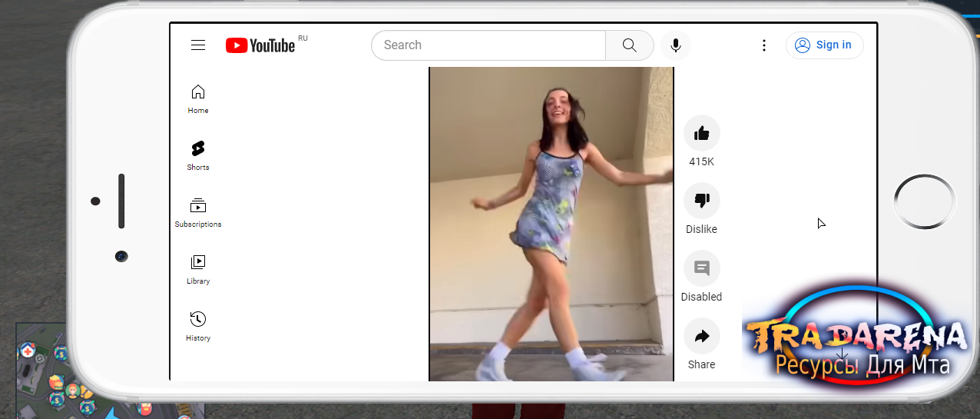Click the magnifier search button
Image resolution: width=980 pixels, height=419 pixels.
point(630,45)
